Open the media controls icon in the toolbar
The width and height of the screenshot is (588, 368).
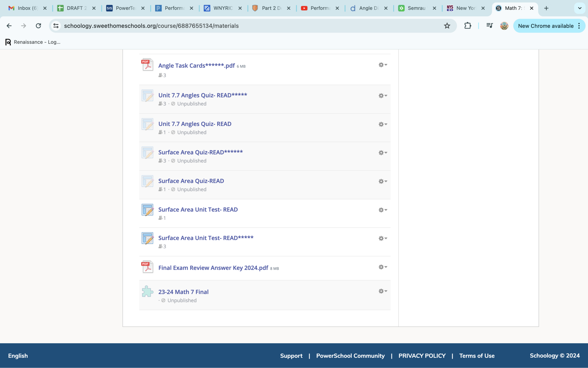pos(490,26)
